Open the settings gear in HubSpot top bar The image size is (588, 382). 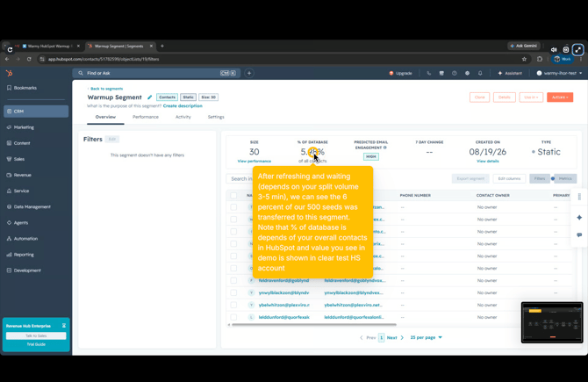tap(467, 73)
